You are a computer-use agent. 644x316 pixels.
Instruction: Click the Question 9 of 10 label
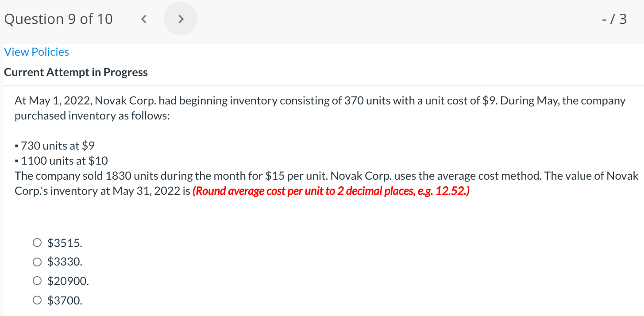(x=58, y=19)
